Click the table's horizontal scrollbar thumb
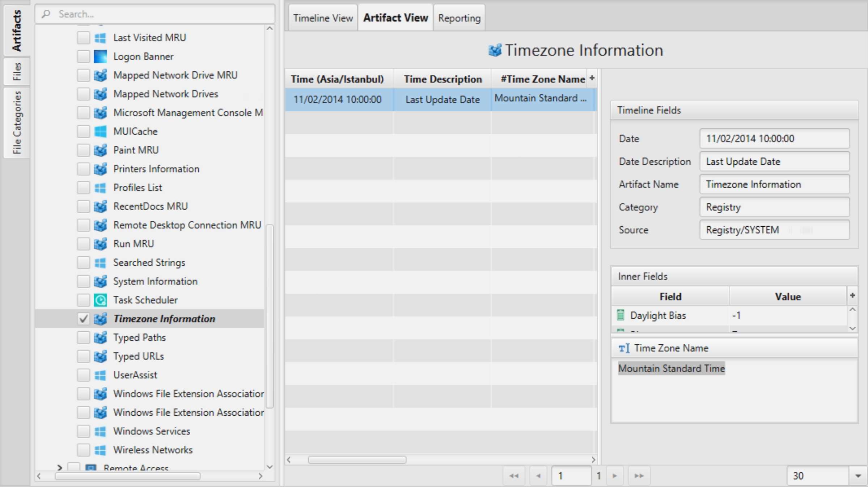 pyautogui.click(x=357, y=460)
